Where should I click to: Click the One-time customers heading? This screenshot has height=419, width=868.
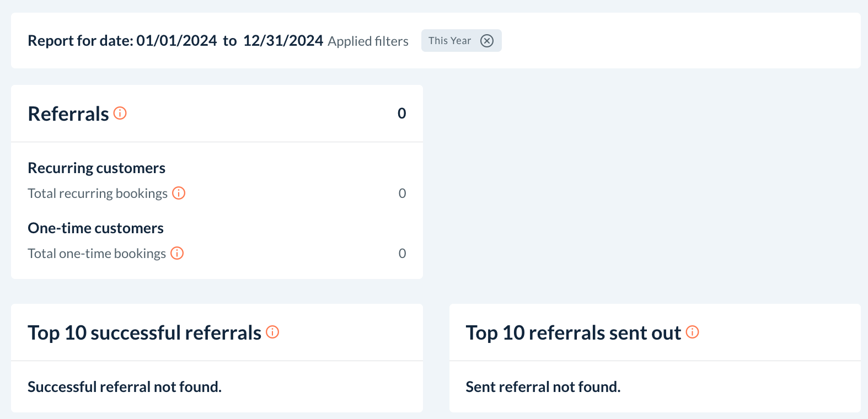[95, 228]
